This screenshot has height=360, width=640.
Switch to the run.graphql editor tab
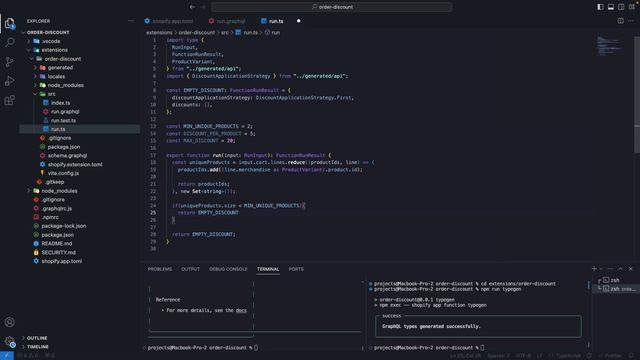[227, 21]
